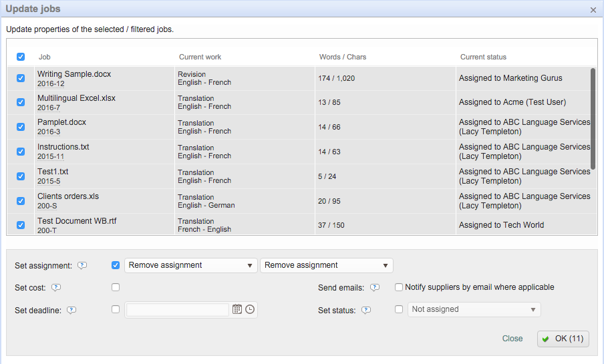Click the Close link
This screenshot has width=604, height=364.
pyautogui.click(x=512, y=339)
